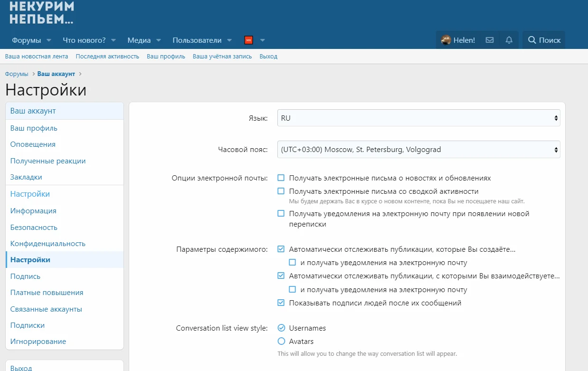Expand the dropdown arrow next to Форумы
Image resolution: width=588 pixels, height=371 pixels.
tap(49, 40)
